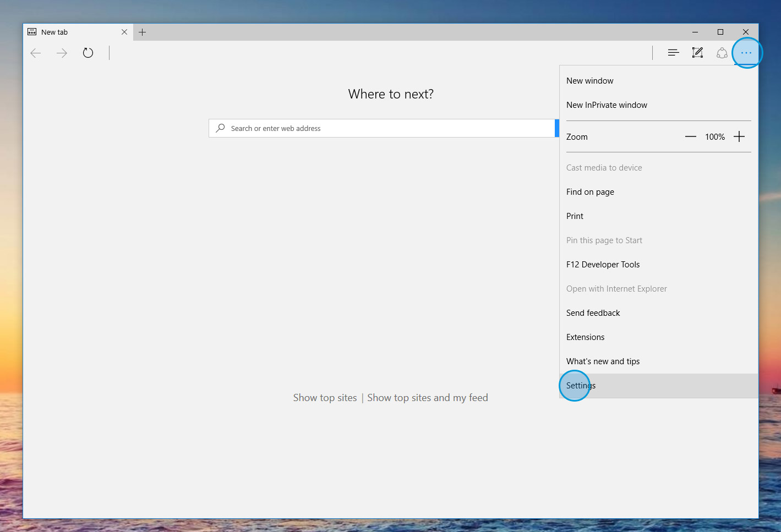Viewport: 781px width, 532px height.
Task: Open F12 Developer Tools
Action: coord(603,265)
